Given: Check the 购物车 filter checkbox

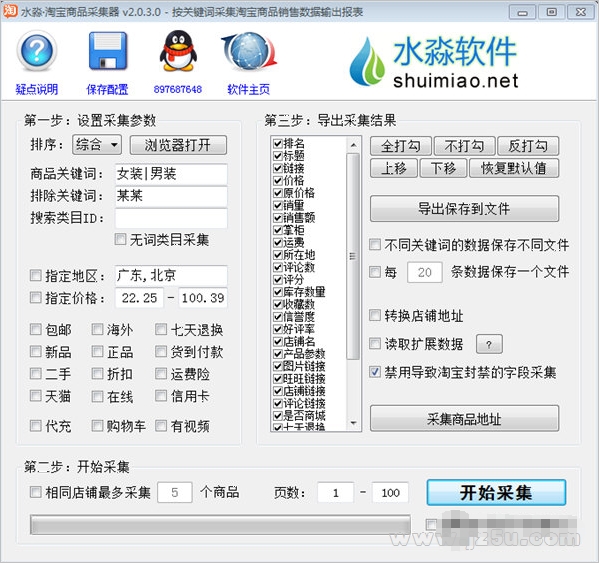Looking at the screenshot, I should 97,425.
